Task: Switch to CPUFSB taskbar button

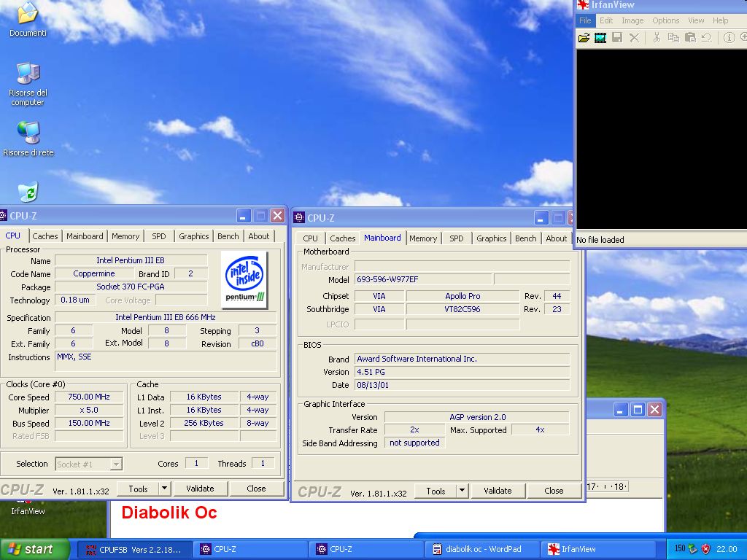Action: tap(135, 549)
